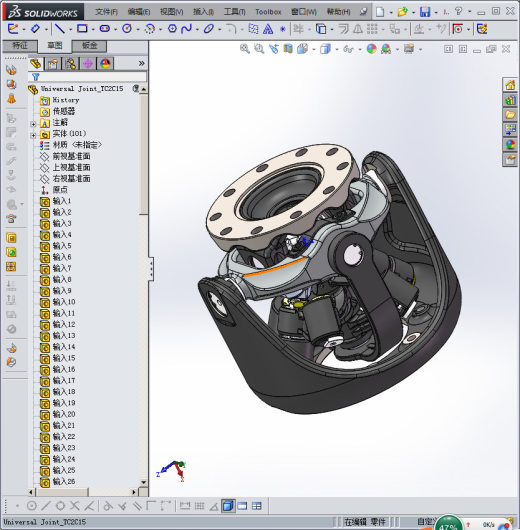This screenshot has width=520, height=530.
Task: Open the PropertyManager panel tab icon
Action: point(53,64)
